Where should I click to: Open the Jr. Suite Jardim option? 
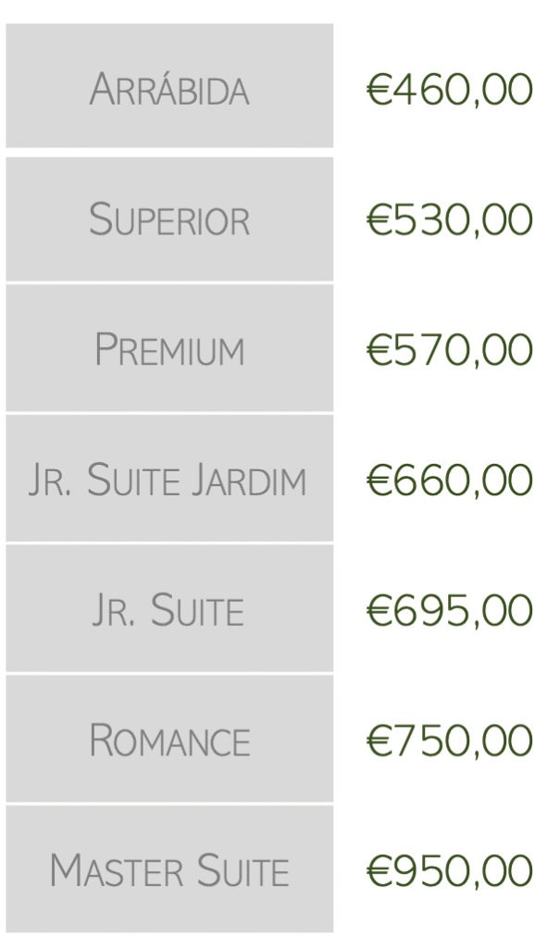[x=169, y=480]
